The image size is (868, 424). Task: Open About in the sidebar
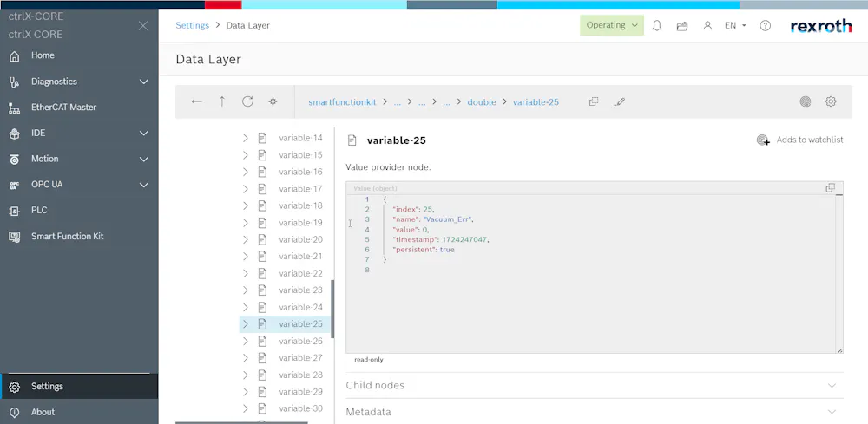[x=43, y=412]
